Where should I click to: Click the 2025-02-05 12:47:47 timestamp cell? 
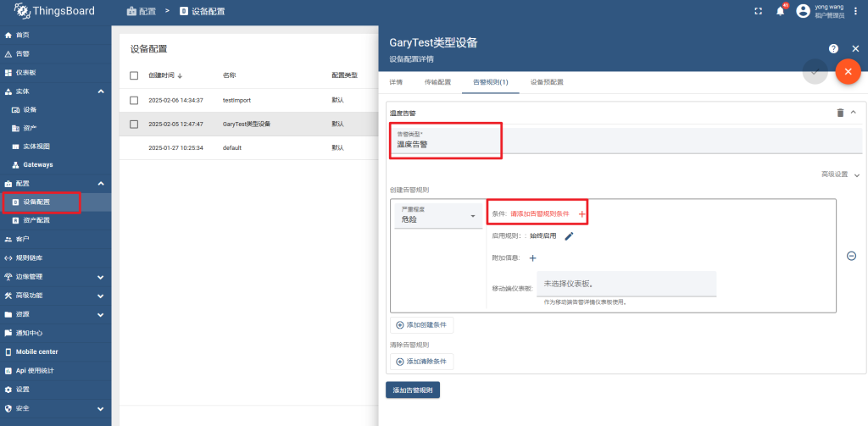pyautogui.click(x=176, y=124)
